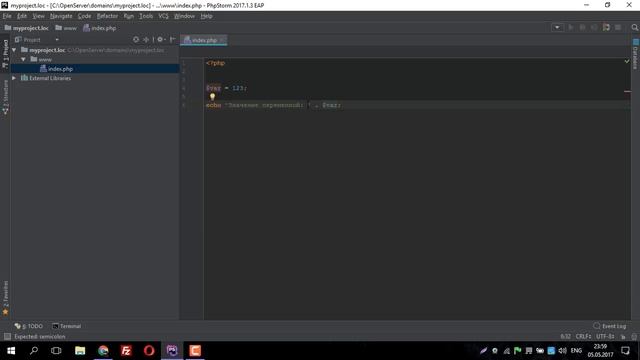Screen dimensions: 640x360
Task: Collapse the www folder
Action: tap(24, 60)
